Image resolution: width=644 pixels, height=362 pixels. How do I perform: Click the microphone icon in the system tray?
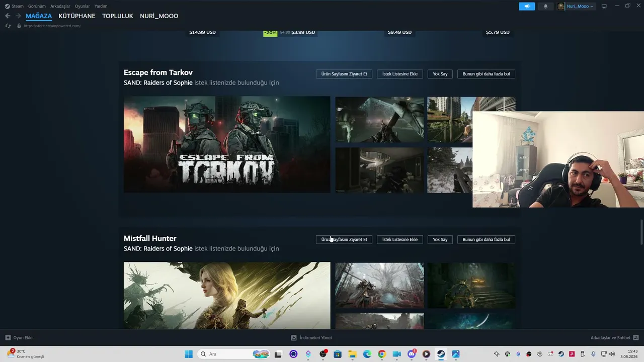click(x=594, y=354)
